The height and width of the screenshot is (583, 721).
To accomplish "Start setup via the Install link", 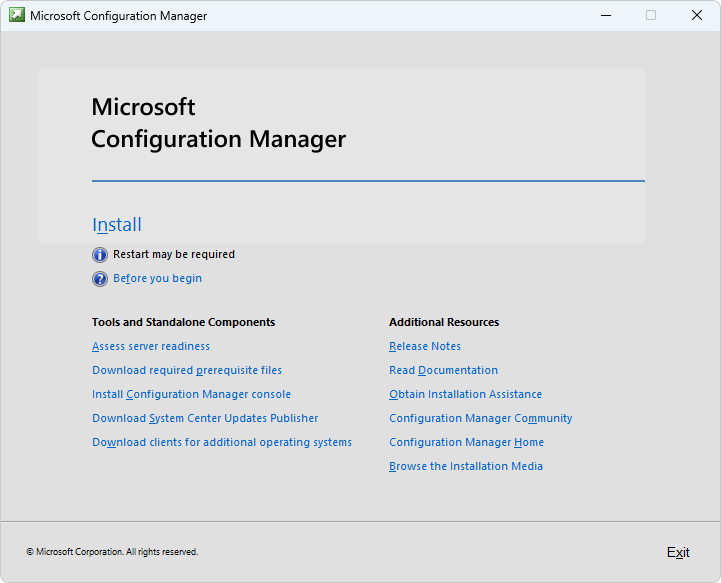I will [x=117, y=225].
